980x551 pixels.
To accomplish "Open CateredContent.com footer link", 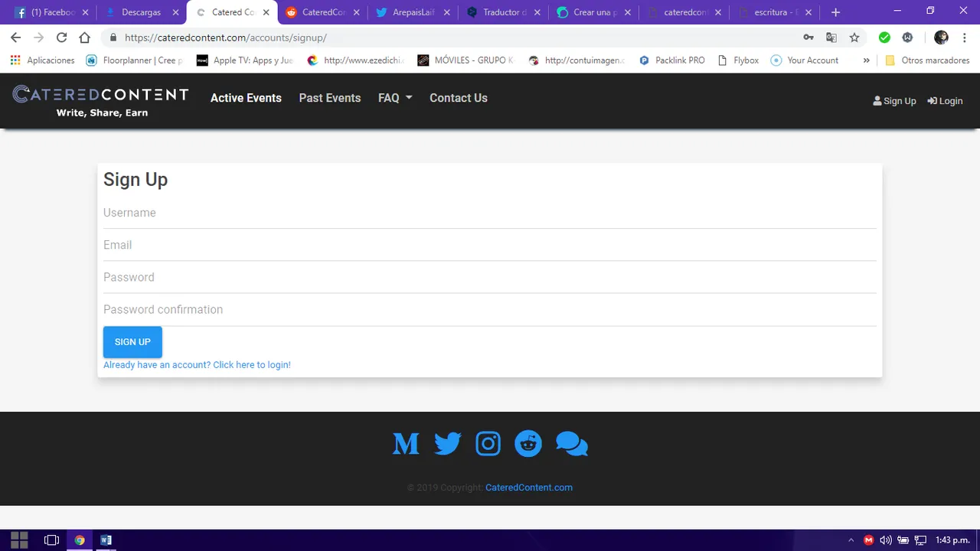I will point(528,487).
